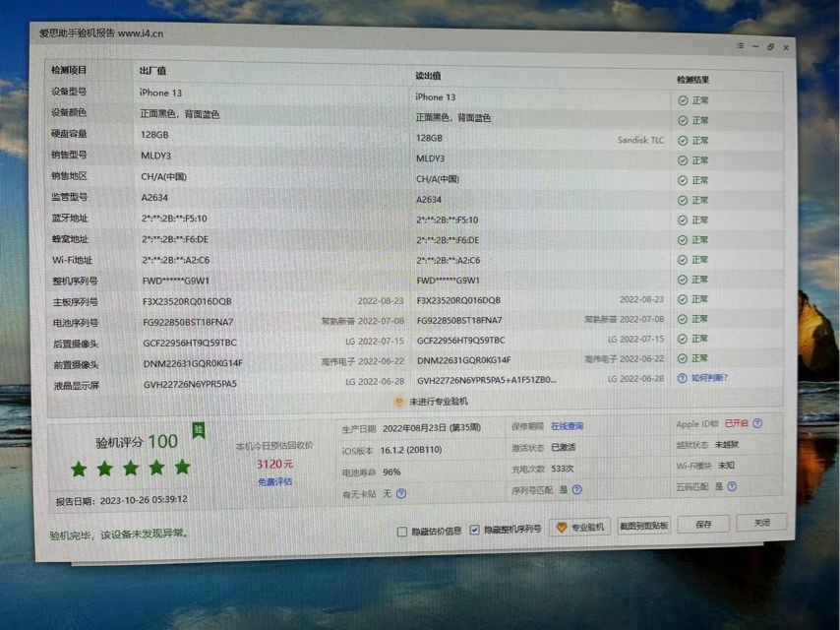840x630 pixels.
Task: Enable the 隐藏估价信息 checkbox
Action: coord(401,532)
